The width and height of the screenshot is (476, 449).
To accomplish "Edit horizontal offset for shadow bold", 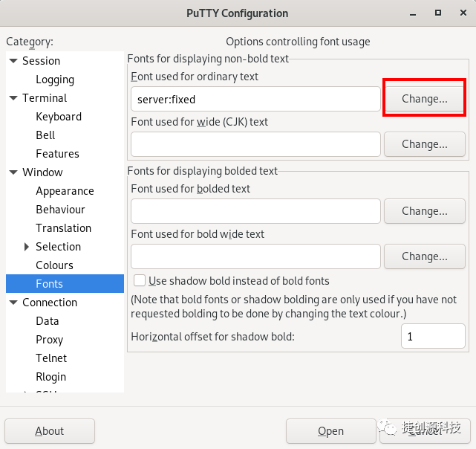I will (x=433, y=336).
